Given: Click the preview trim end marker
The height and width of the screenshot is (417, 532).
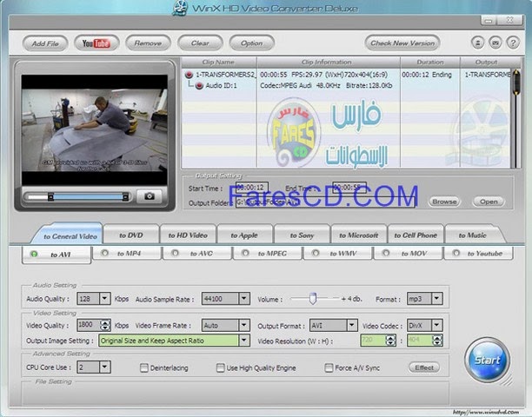Looking at the screenshot, I should point(125,196).
